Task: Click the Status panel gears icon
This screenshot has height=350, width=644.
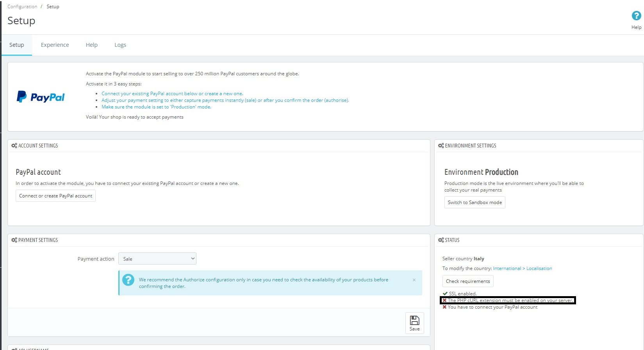Action: pyautogui.click(x=441, y=240)
